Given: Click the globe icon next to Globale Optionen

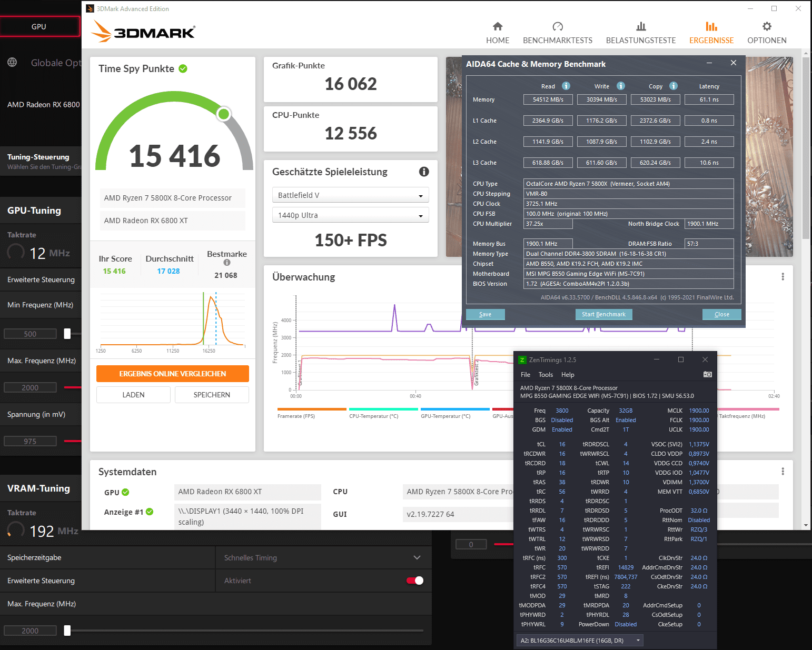Looking at the screenshot, I should tap(12, 63).
